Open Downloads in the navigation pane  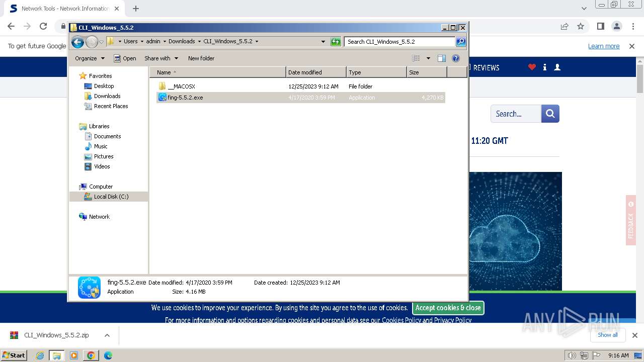pos(107,96)
